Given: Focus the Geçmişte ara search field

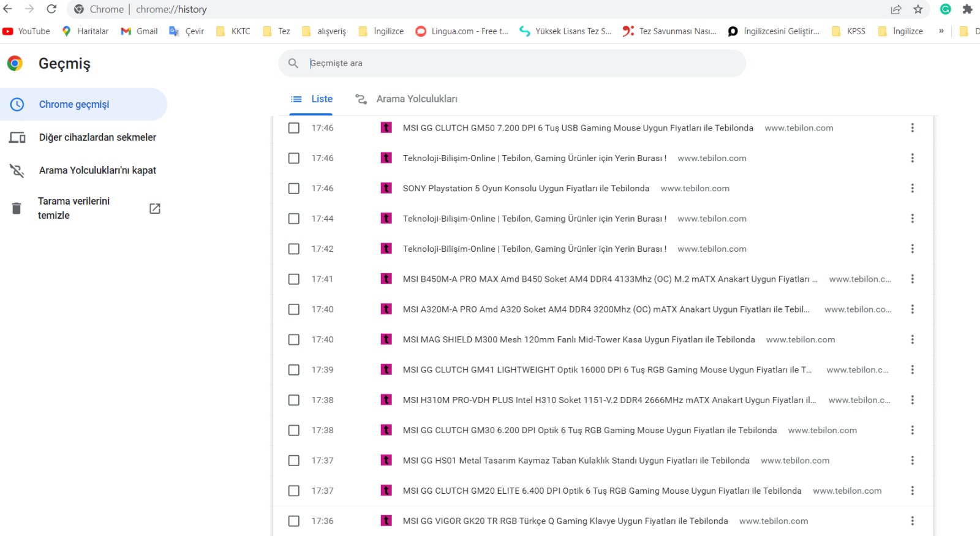Looking at the screenshot, I should 512,63.
